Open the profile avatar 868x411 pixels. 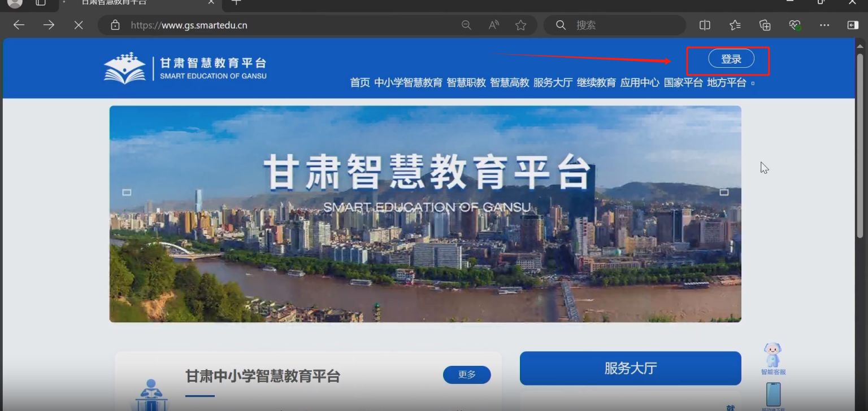pos(15,3)
